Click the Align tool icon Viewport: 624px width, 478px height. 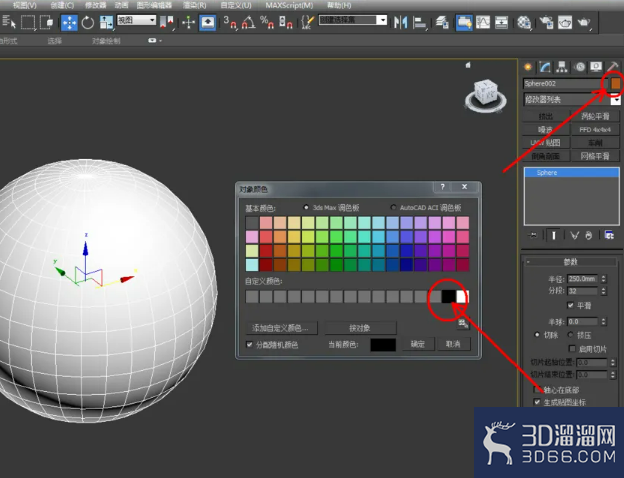click(419, 23)
